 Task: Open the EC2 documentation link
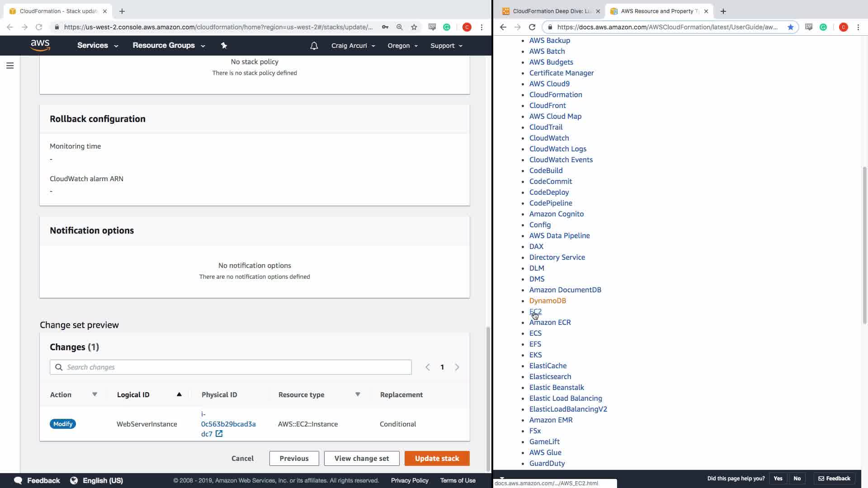pos(535,311)
